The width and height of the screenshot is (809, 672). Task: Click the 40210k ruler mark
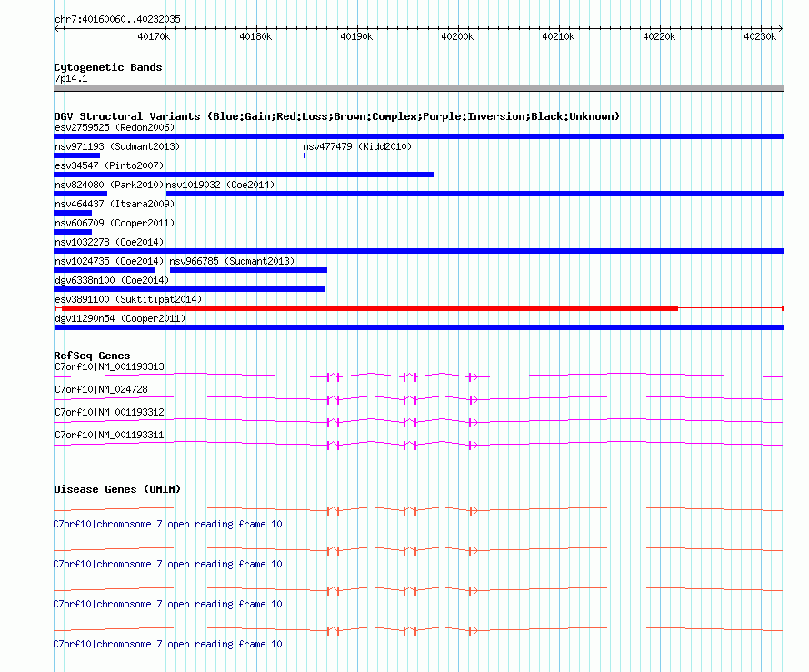tap(558, 36)
